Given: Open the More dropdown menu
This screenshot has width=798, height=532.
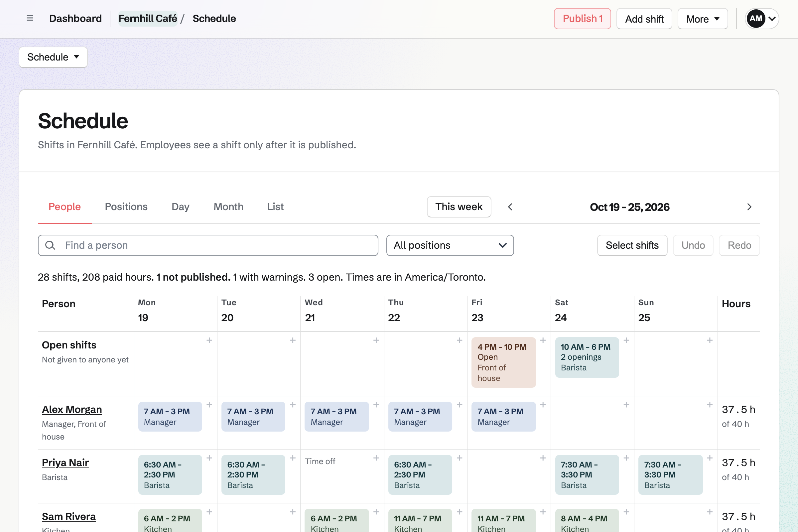Looking at the screenshot, I should [x=702, y=19].
